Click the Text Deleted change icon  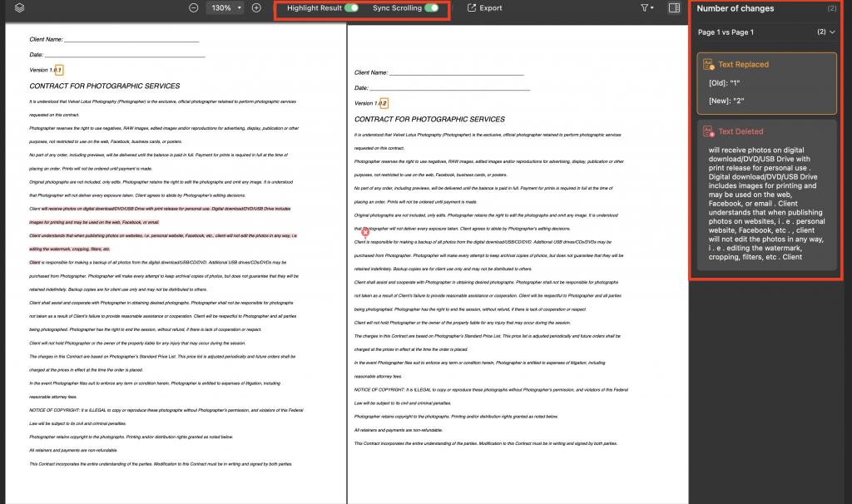708,131
